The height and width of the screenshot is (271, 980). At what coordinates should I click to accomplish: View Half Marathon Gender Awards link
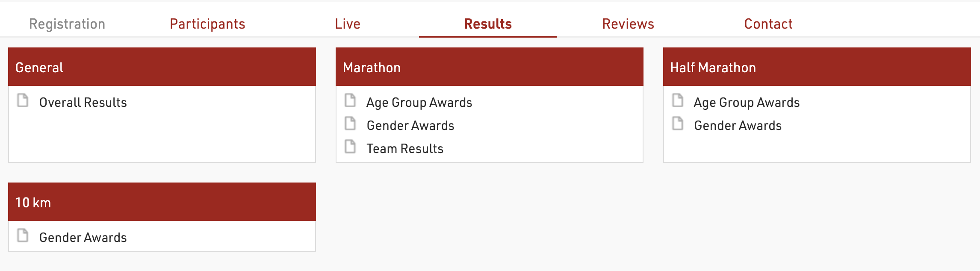pos(738,126)
